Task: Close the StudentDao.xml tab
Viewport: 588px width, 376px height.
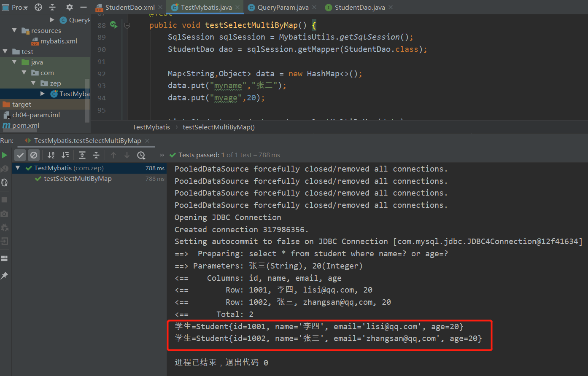Action: [161, 7]
